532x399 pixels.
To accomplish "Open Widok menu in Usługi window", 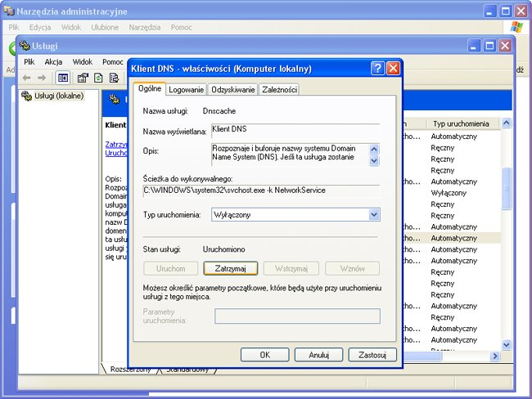I will (x=83, y=61).
